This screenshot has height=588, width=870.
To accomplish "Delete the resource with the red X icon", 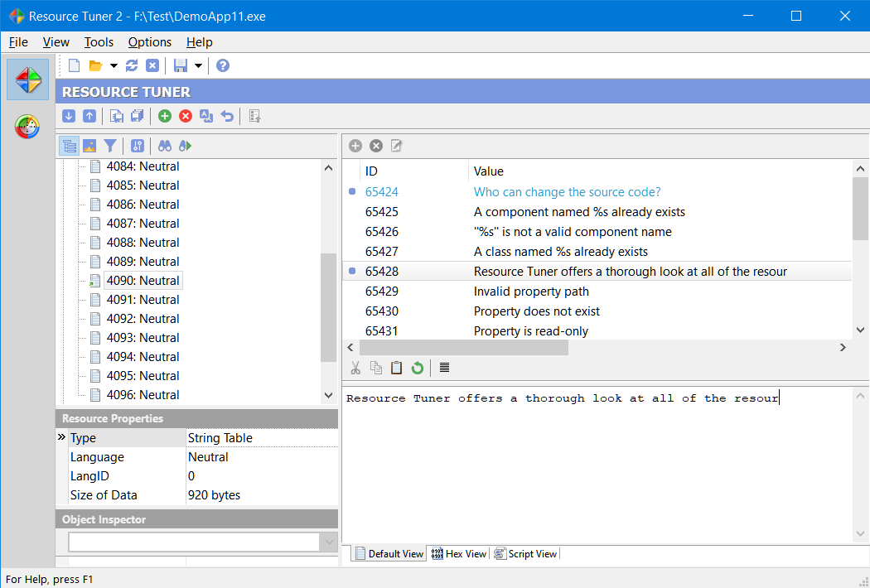I will click(186, 116).
